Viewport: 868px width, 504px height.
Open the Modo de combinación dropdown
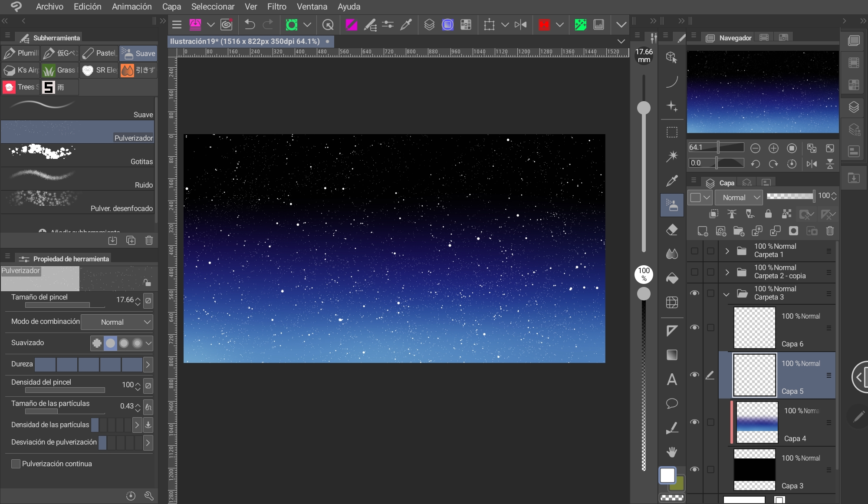click(117, 322)
